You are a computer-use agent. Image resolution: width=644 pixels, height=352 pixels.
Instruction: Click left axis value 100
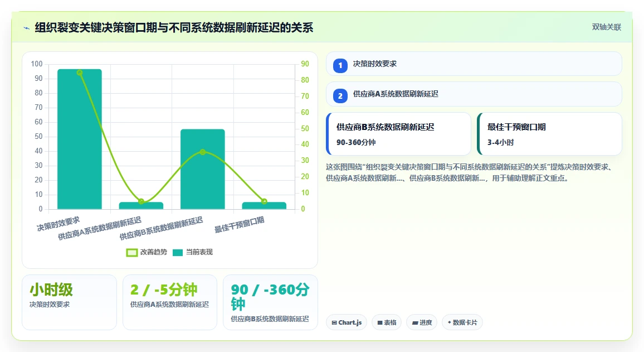(x=37, y=64)
